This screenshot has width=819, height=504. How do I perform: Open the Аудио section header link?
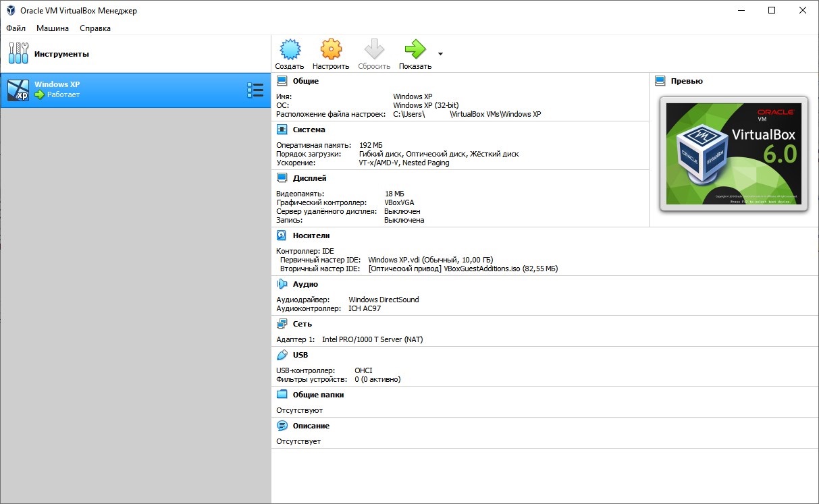pyautogui.click(x=305, y=284)
